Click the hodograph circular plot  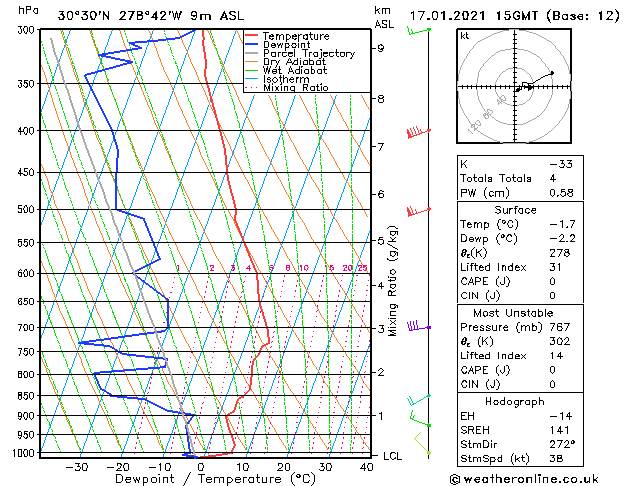tap(514, 86)
